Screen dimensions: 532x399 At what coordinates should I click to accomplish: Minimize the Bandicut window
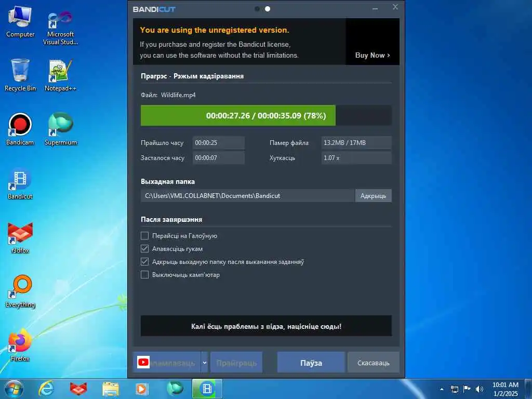click(x=375, y=9)
